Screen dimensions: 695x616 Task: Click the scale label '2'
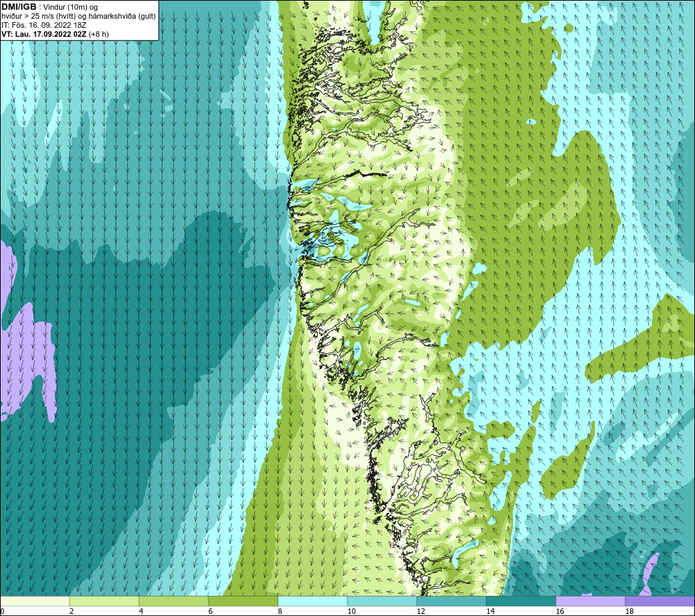pyautogui.click(x=72, y=612)
